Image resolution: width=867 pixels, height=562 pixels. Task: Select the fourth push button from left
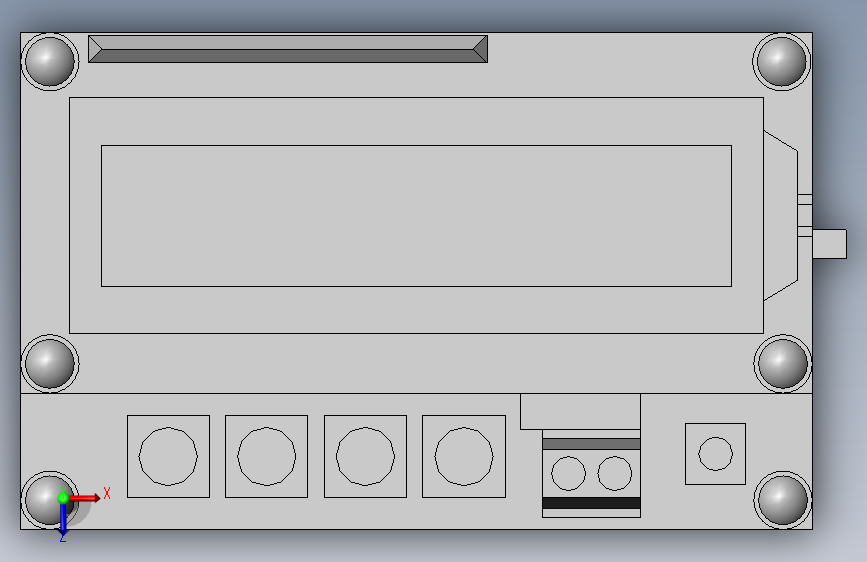click(464, 456)
